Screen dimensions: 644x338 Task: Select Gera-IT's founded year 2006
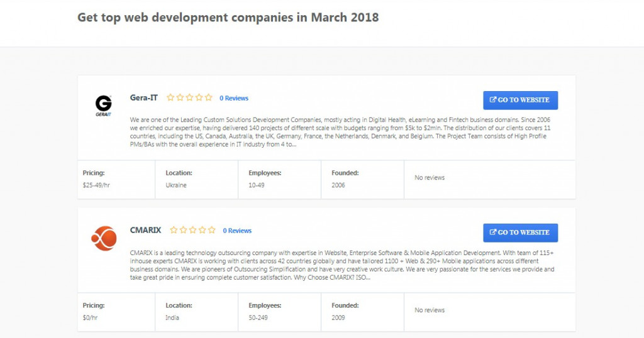coord(338,185)
